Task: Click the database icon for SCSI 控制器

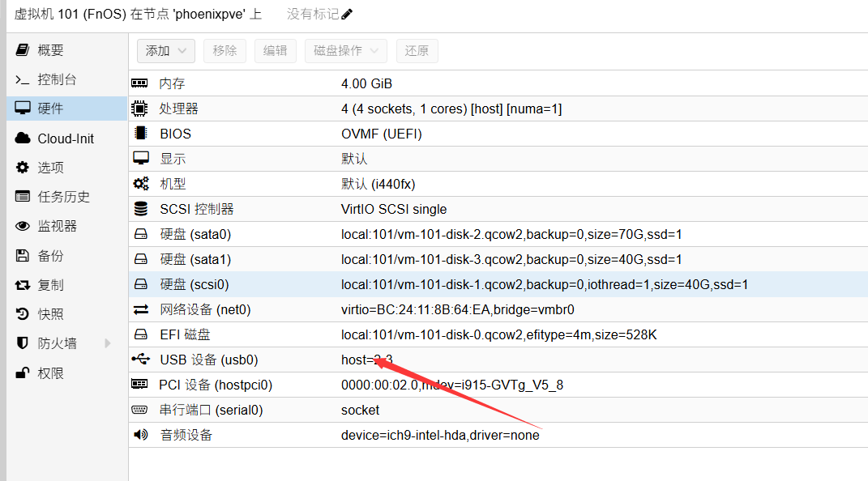Action: (x=140, y=209)
